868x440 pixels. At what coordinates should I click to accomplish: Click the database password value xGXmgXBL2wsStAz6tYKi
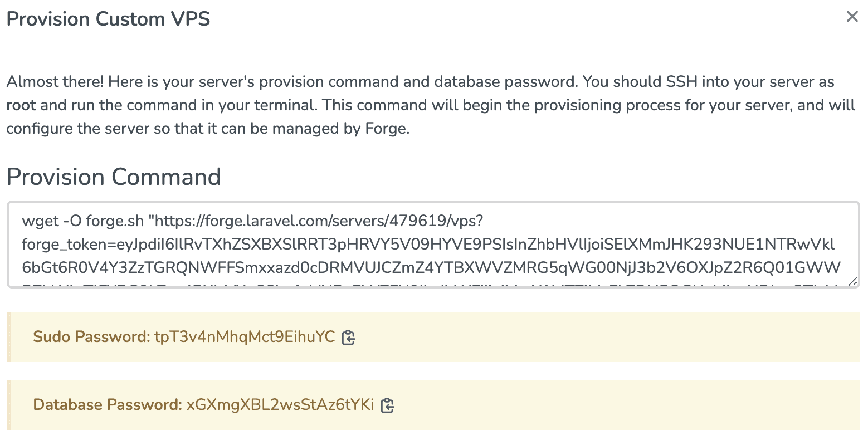pyautogui.click(x=280, y=405)
